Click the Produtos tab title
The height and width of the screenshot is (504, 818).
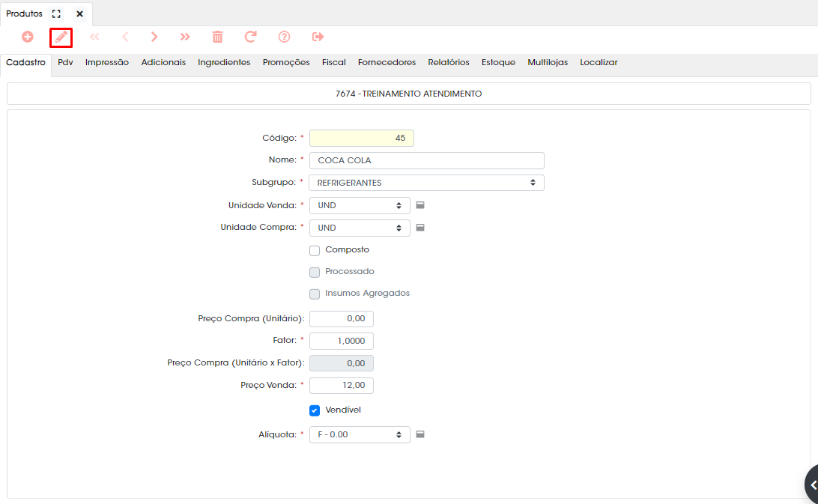click(x=24, y=14)
